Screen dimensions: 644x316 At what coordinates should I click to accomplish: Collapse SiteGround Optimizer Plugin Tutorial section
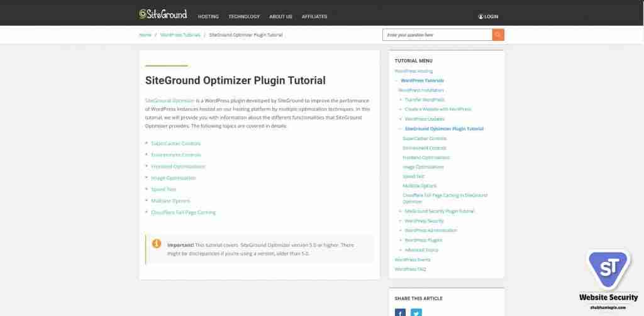[x=401, y=129]
